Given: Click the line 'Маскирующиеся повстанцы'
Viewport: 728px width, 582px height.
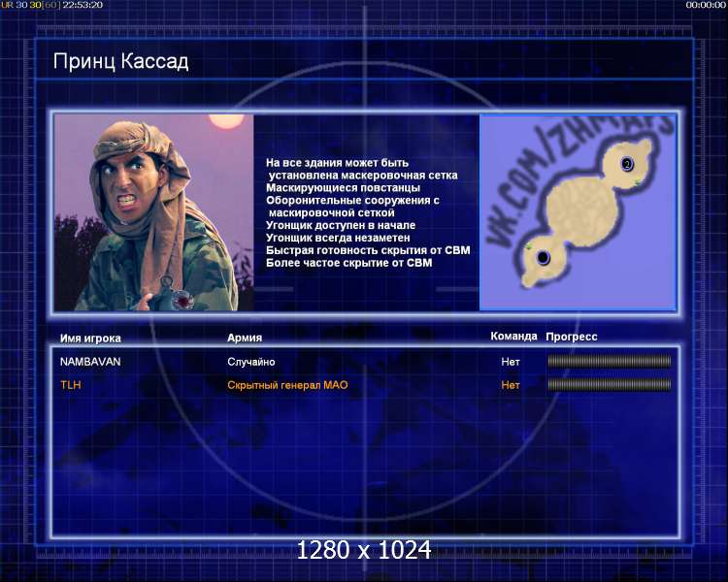Looking at the screenshot, I should point(343,188).
